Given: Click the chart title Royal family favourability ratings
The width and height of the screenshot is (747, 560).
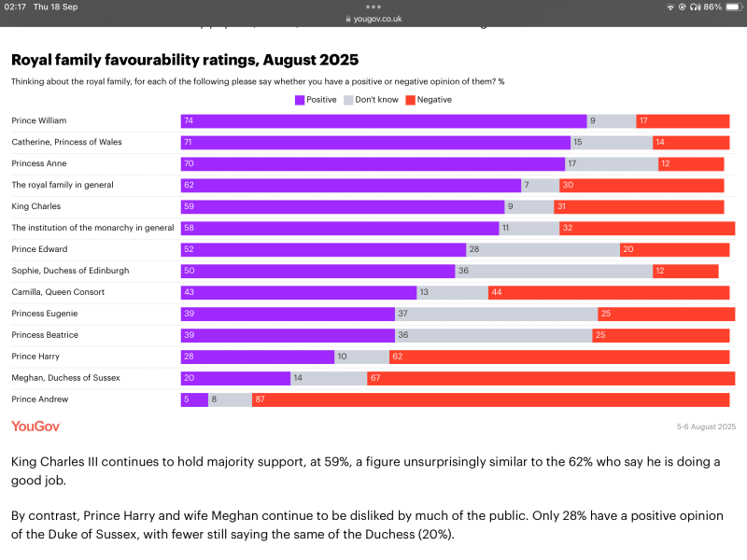Looking at the screenshot, I should click(x=185, y=61).
